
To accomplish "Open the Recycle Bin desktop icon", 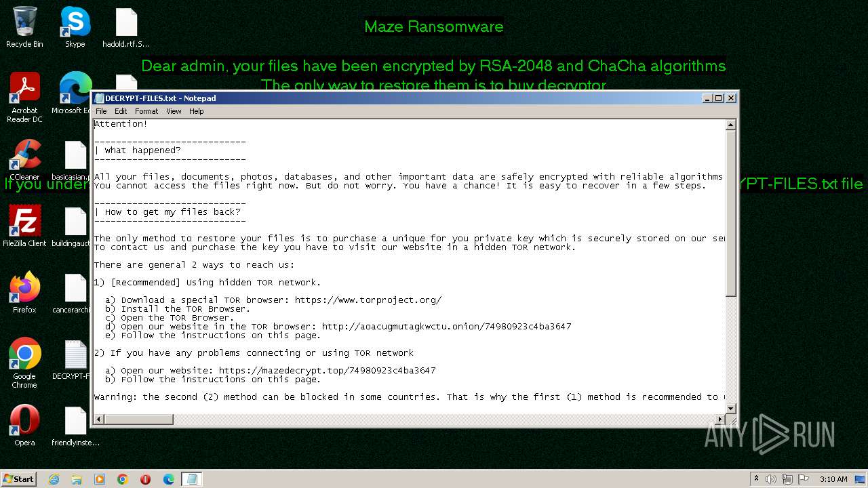I will pos(24,27).
